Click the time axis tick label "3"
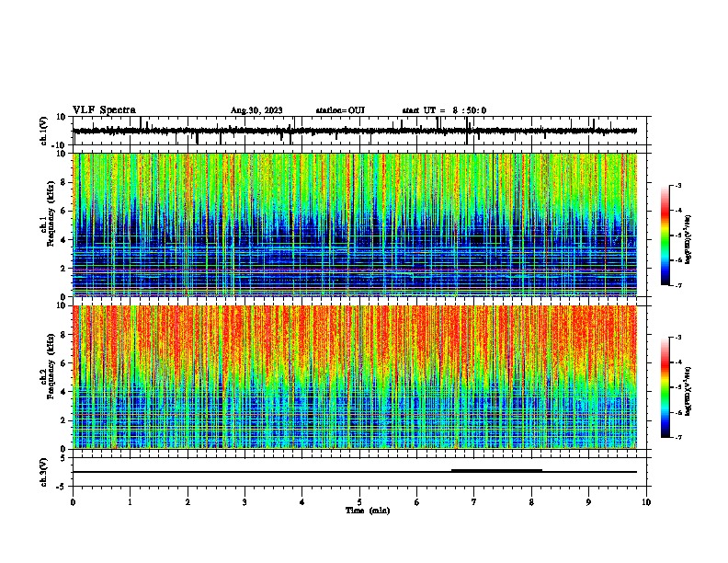 coord(245,502)
